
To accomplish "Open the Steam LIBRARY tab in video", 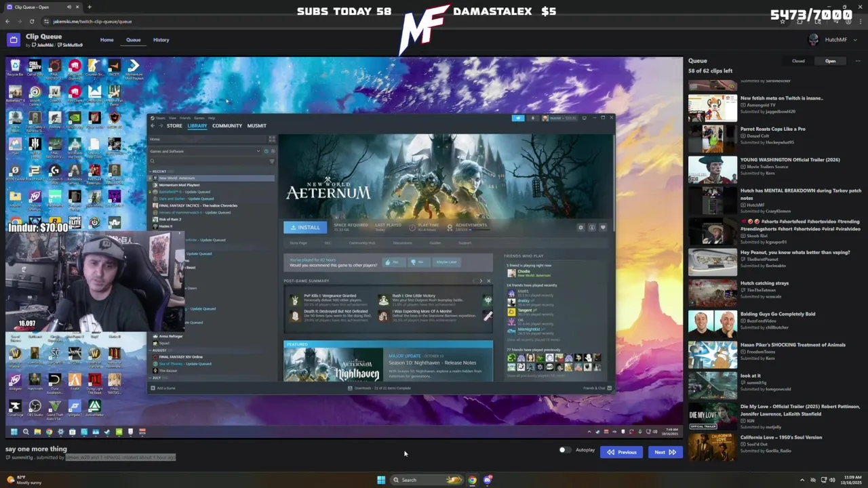I will (197, 125).
